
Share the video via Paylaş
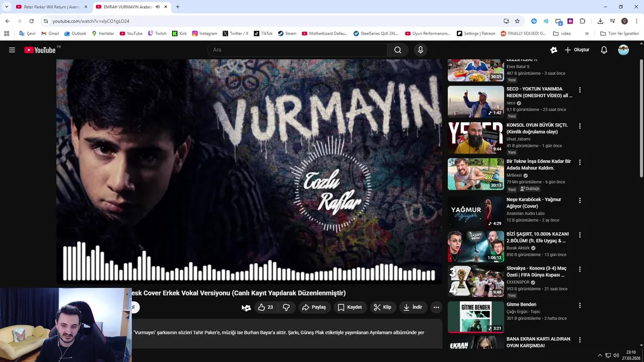tap(313, 307)
